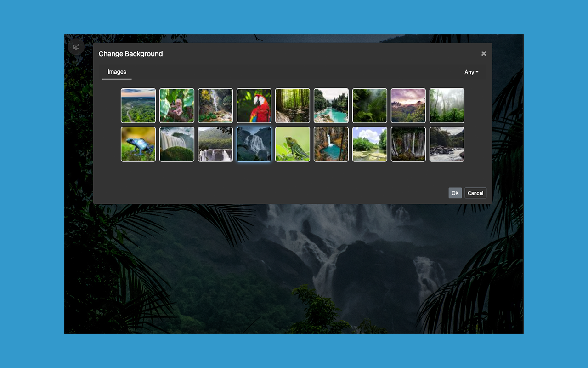Pick the thin waterfall with autumn trees thumbnail
This screenshot has width=588, height=368.
point(215,106)
